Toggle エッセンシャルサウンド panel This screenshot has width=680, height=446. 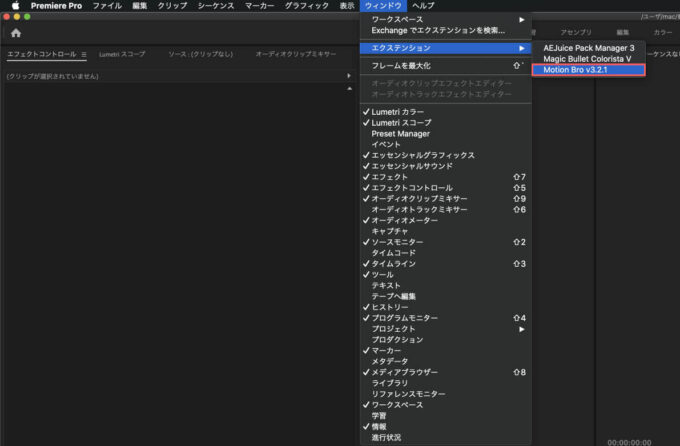[445, 166]
